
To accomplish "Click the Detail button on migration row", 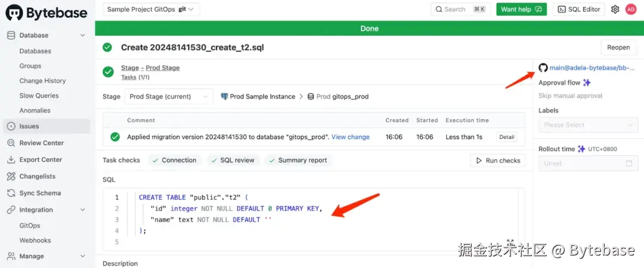I will 507,137.
